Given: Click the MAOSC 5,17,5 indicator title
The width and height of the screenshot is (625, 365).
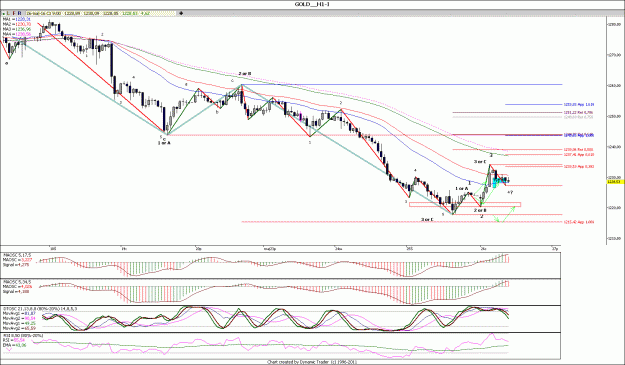Looking at the screenshot, I should (x=17, y=255).
